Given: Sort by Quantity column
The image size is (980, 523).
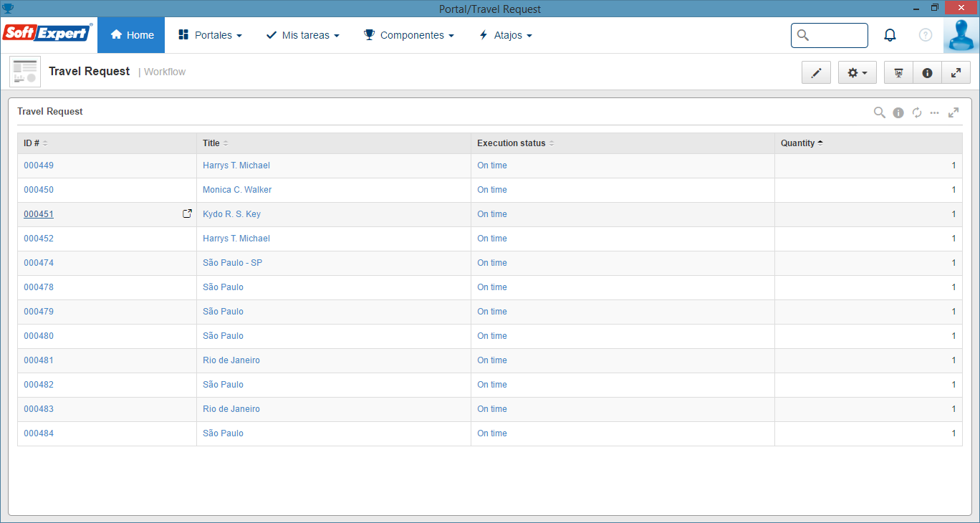Looking at the screenshot, I should click(x=802, y=143).
